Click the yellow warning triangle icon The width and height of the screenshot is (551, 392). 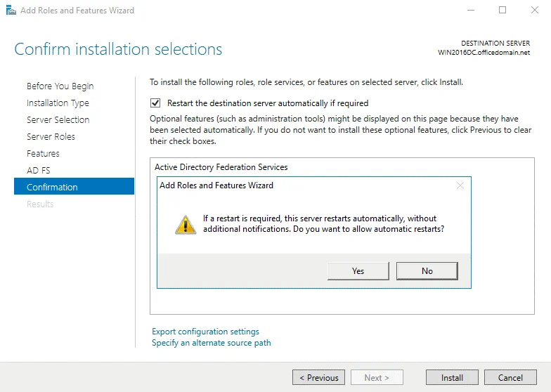click(x=186, y=224)
